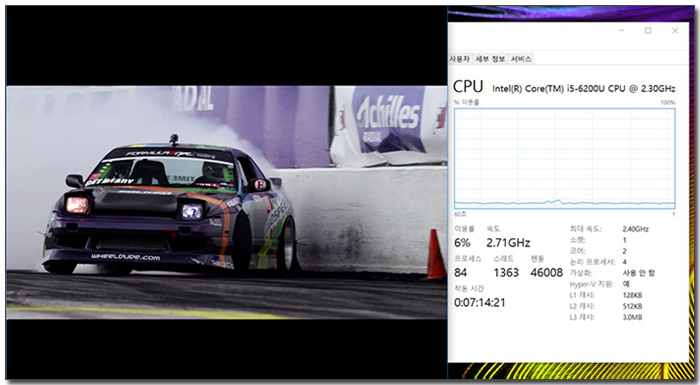Click the orange traffic cone in video
The image size is (700, 385).
coord(436,254)
